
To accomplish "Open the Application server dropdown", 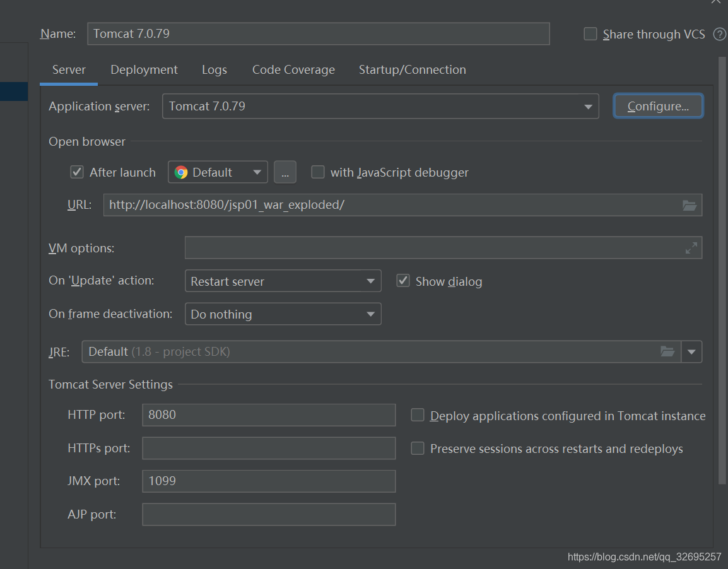I will point(380,106).
